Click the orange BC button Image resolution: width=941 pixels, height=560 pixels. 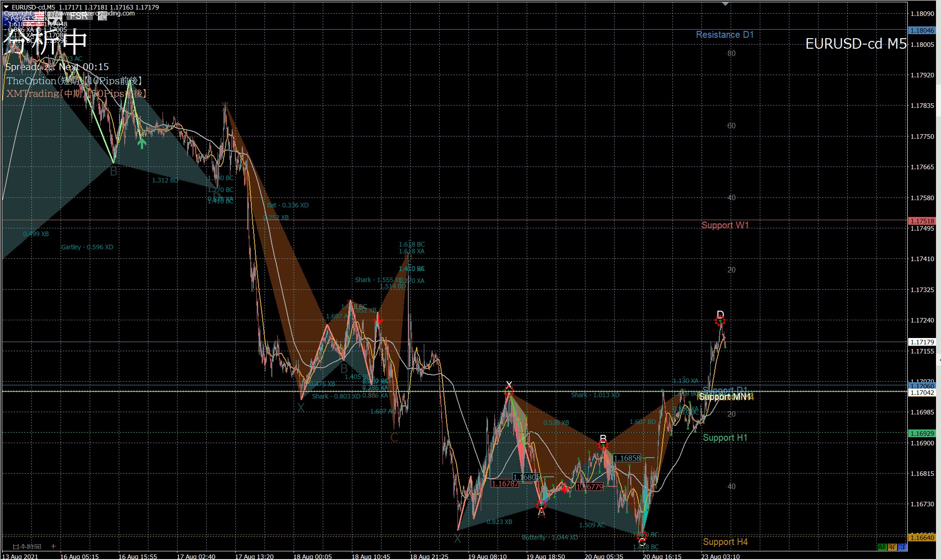(x=892, y=547)
